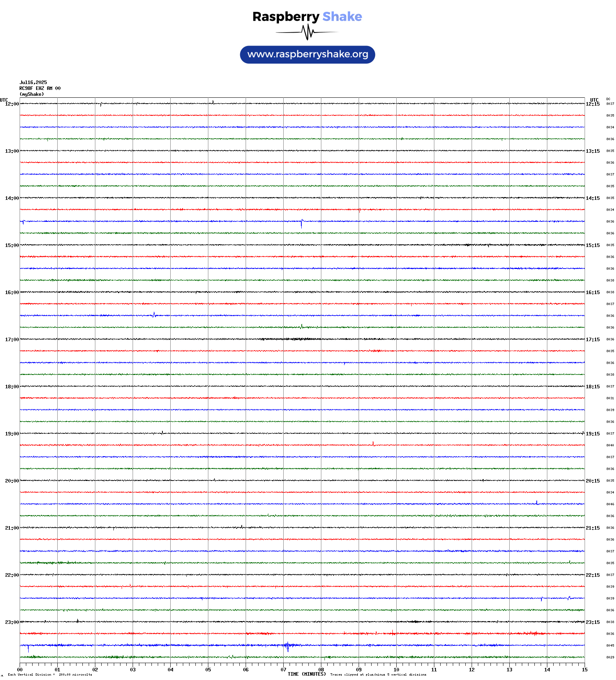Click the 17:15 right-side time label
This screenshot has height=680, width=616.
click(593, 340)
